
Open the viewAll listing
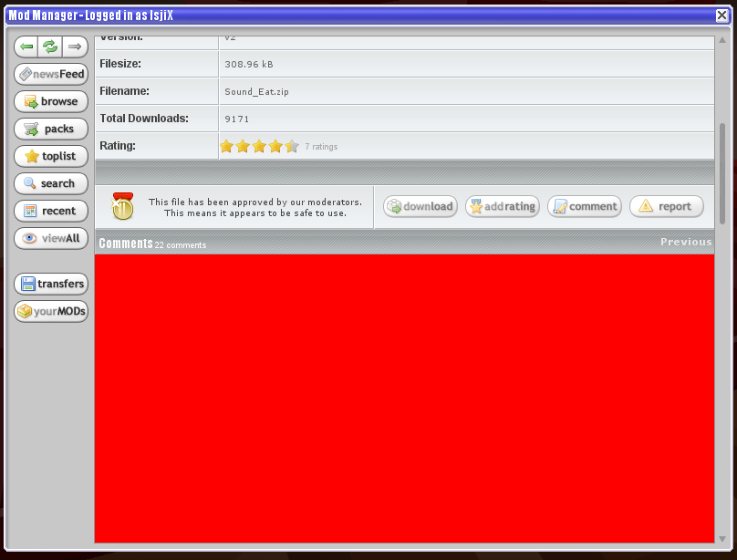pos(51,238)
